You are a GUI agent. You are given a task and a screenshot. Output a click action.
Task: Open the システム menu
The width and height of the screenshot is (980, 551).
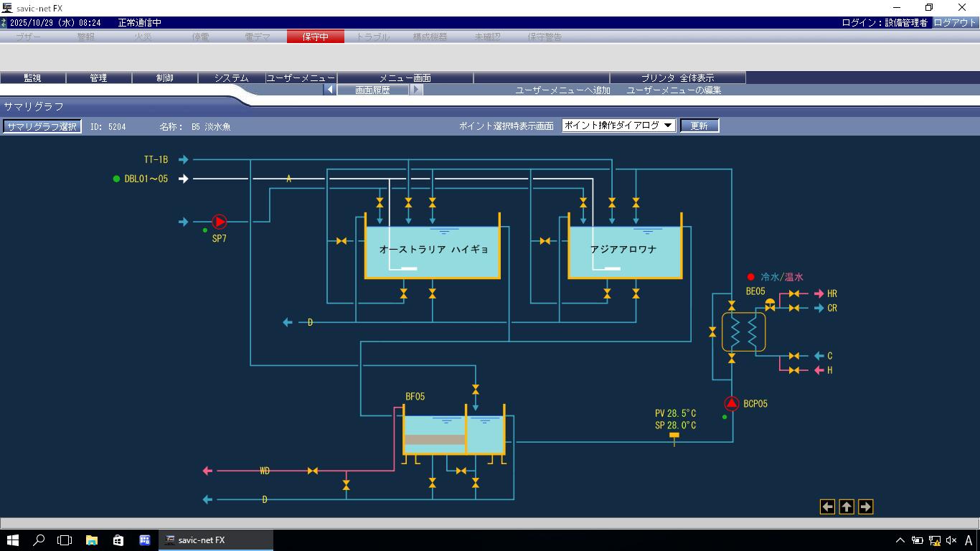pos(231,78)
